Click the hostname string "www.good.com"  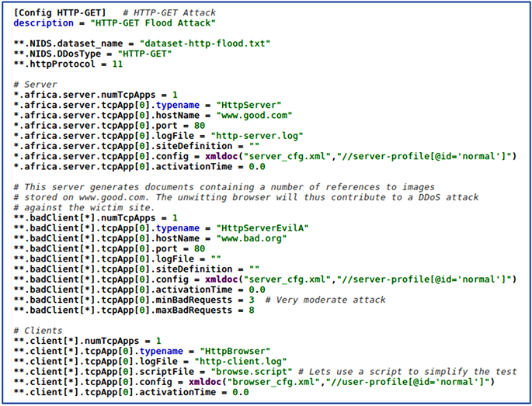point(254,116)
